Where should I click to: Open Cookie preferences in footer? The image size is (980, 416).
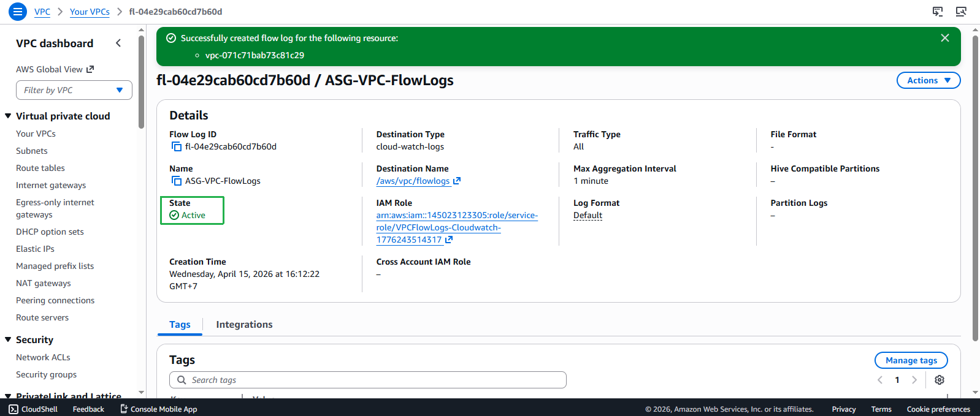point(938,409)
